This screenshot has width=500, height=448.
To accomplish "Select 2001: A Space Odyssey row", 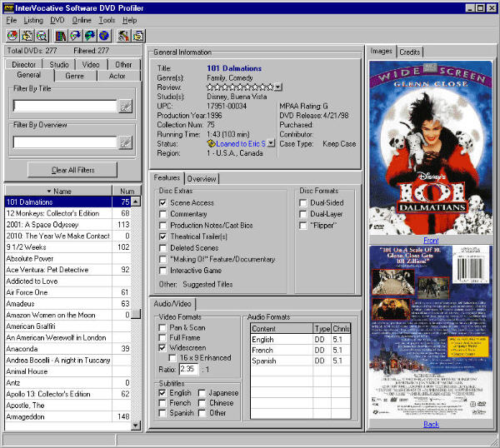I will tap(68, 225).
